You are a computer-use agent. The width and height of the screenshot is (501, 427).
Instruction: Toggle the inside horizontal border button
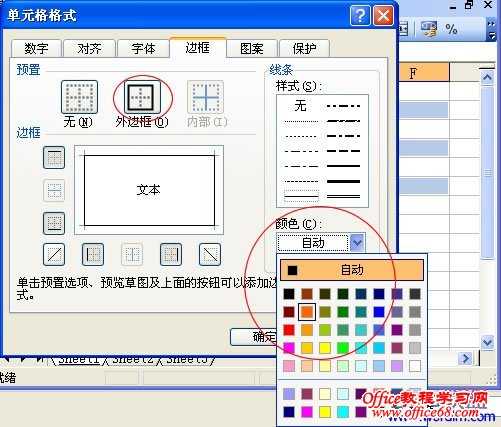click(x=54, y=190)
